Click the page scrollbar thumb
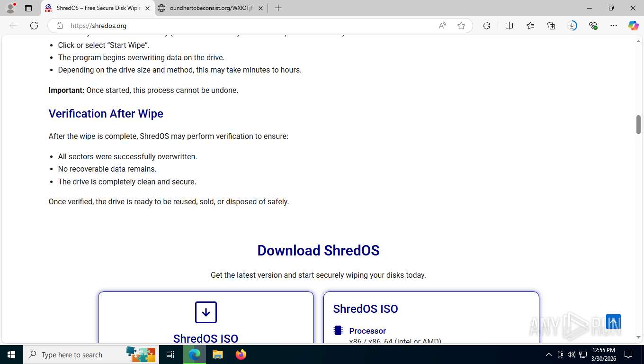This screenshot has width=644, height=364. tap(638, 125)
